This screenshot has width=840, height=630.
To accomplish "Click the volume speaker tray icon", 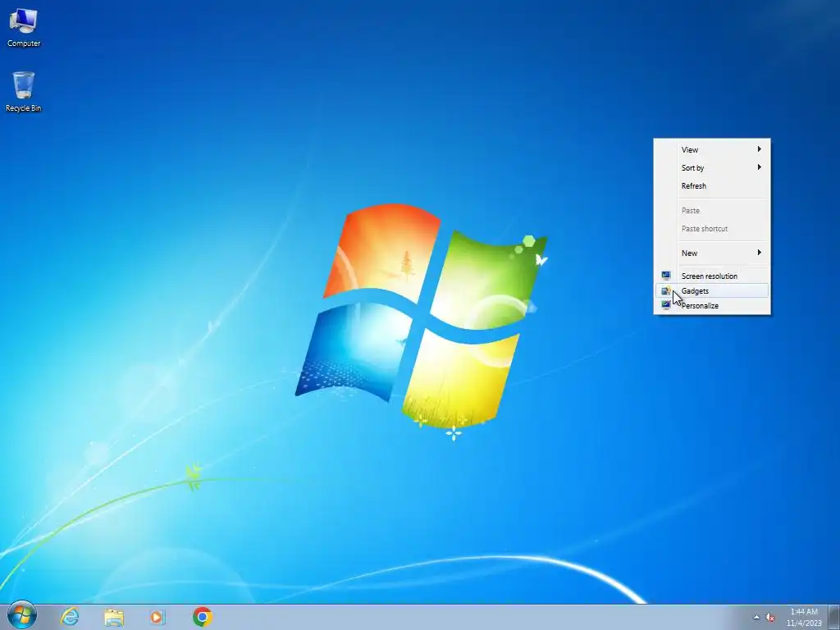I will (770, 617).
